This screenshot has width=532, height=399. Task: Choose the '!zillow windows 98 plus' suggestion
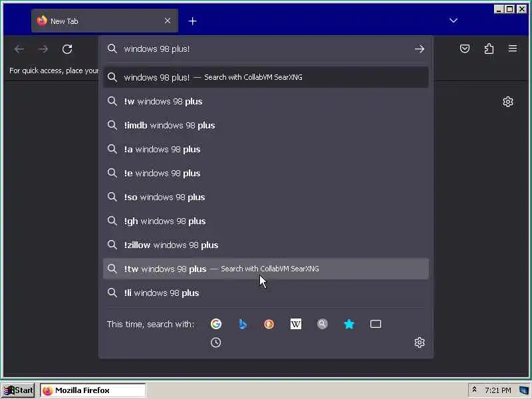[x=265, y=245]
